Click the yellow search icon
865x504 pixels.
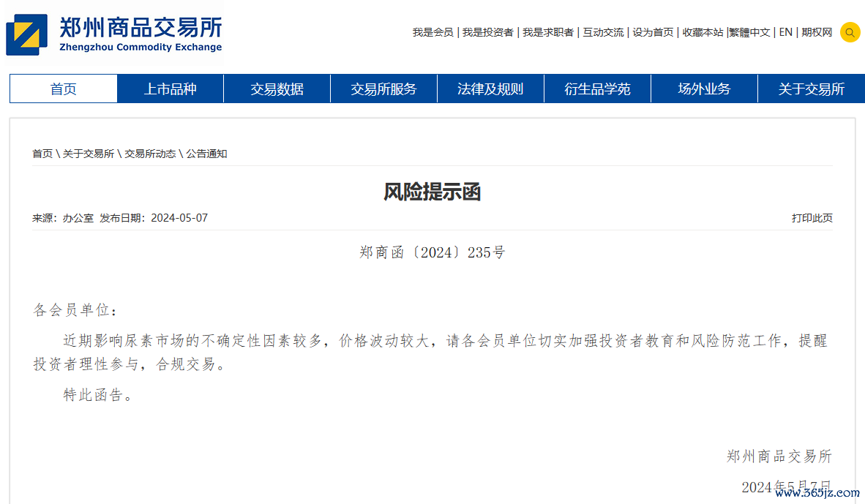(850, 32)
